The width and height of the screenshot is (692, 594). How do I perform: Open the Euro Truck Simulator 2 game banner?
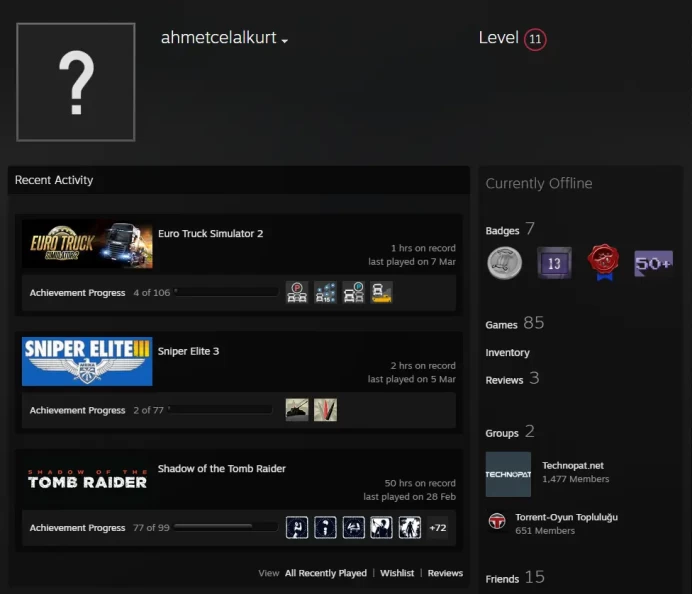pyautogui.click(x=87, y=244)
